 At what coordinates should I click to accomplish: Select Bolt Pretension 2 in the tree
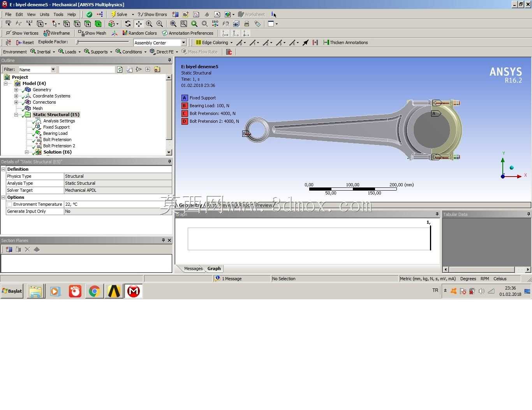click(x=59, y=146)
